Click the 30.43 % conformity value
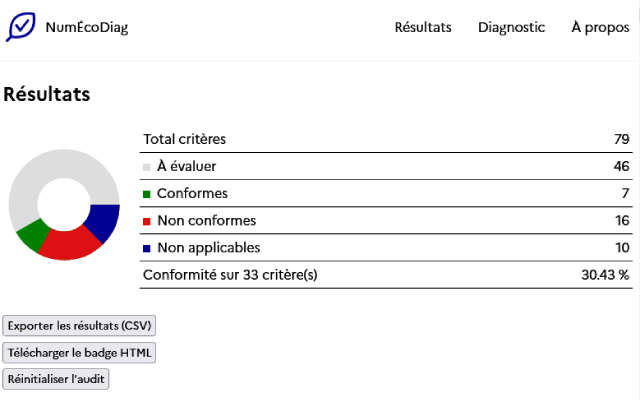This screenshot has width=640, height=400. click(605, 274)
